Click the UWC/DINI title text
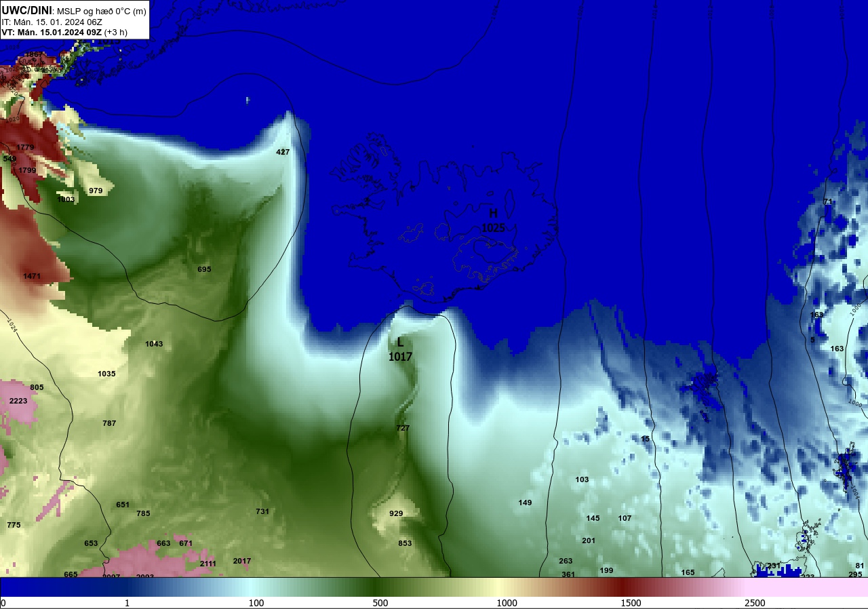Viewport: 868px width, 609px height. coord(26,10)
